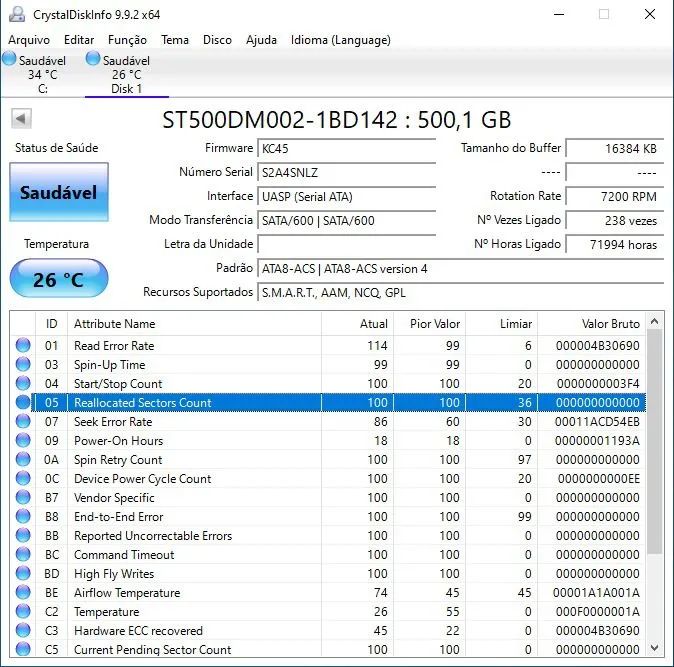Click the Nº Vezes Ligado value 238 vezes
The image size is (674, 667).
point(615,221)
